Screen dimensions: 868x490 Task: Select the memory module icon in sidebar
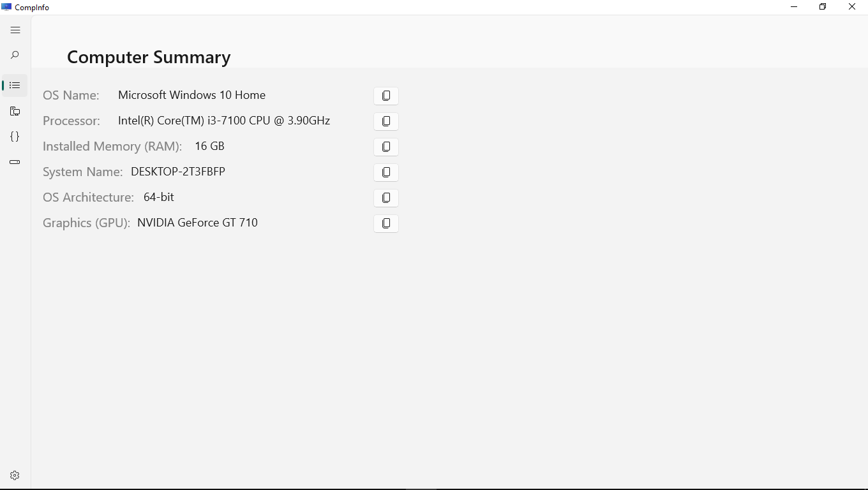(x=15, y=162)
